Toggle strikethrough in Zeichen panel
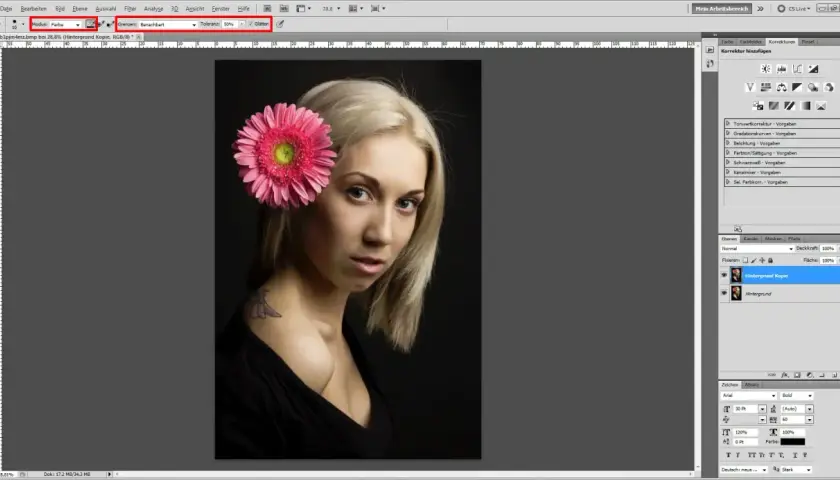The image size is (840, 480). pyautogui.click(x=805, y=455)
